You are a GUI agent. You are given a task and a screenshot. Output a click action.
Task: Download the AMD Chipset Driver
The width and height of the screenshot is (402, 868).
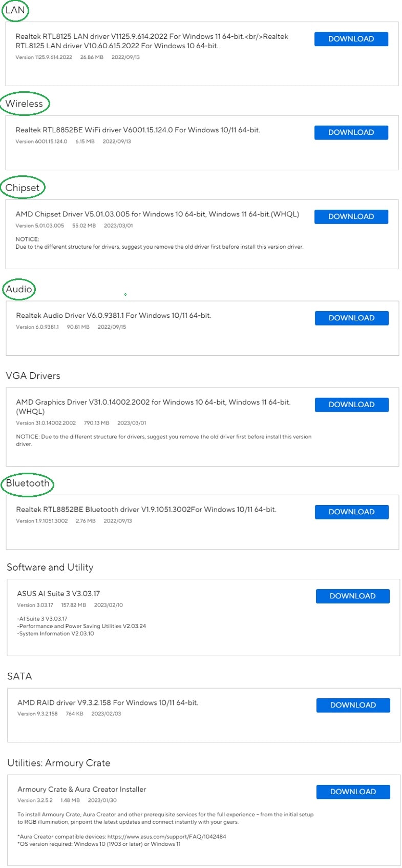click(351, 216)
